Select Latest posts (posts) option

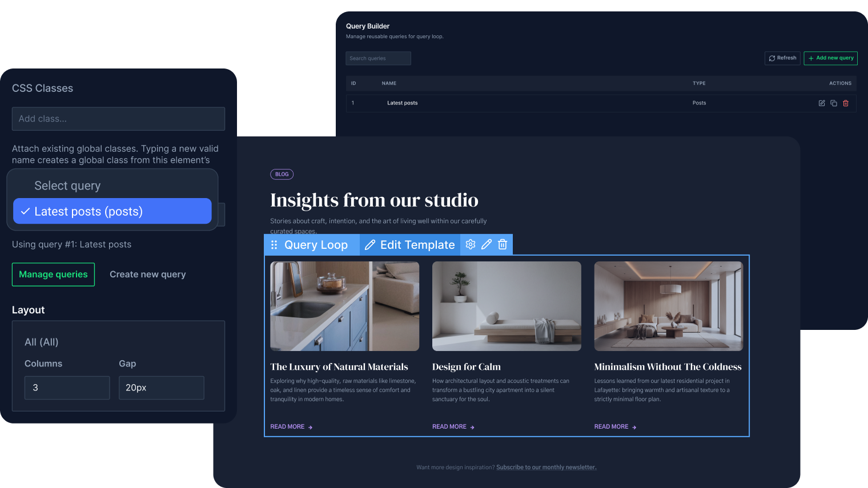point(112,211)
